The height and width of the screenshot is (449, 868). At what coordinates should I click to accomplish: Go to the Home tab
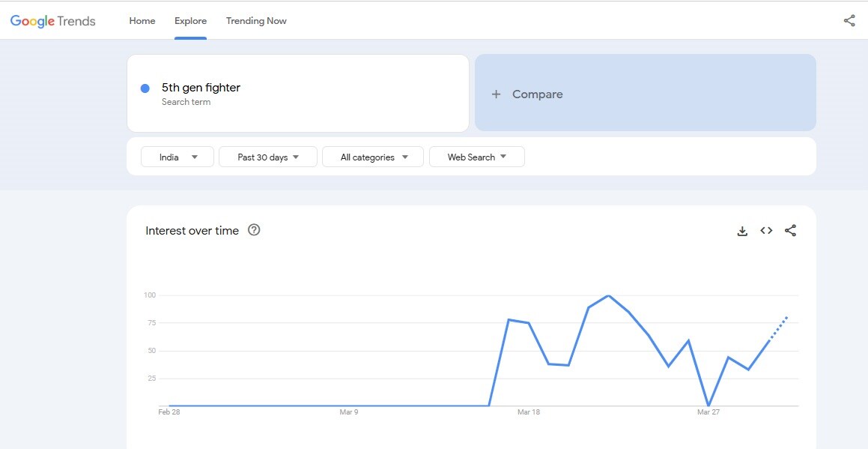[142, 21]
